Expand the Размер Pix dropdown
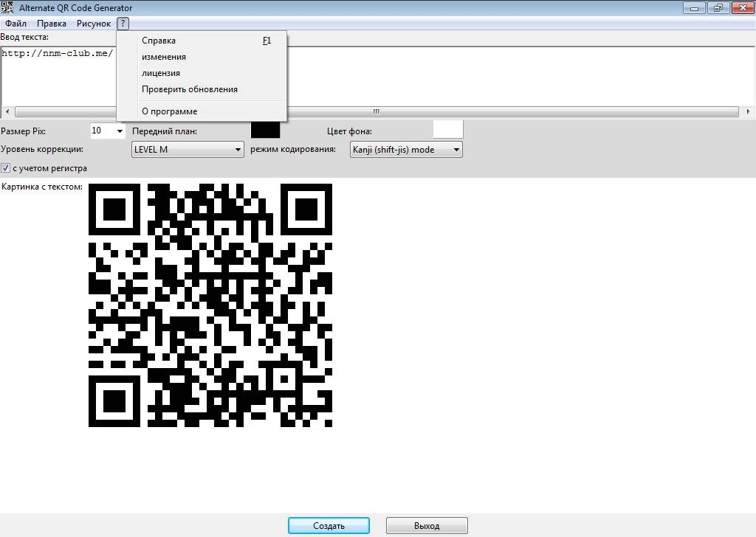This screenshot has width=756, height=537. click(120, 131)
